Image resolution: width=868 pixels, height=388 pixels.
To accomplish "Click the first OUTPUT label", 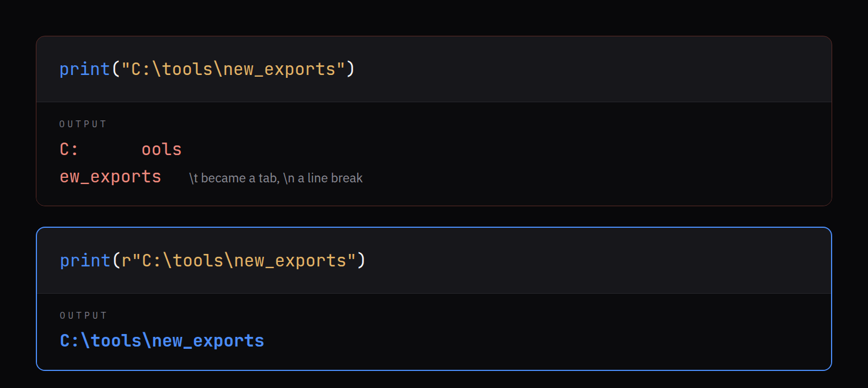I will click(x=83, y=124).
